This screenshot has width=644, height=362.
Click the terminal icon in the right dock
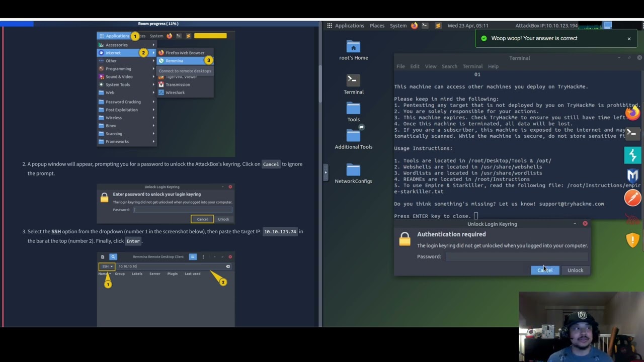(x=632, y=133)
